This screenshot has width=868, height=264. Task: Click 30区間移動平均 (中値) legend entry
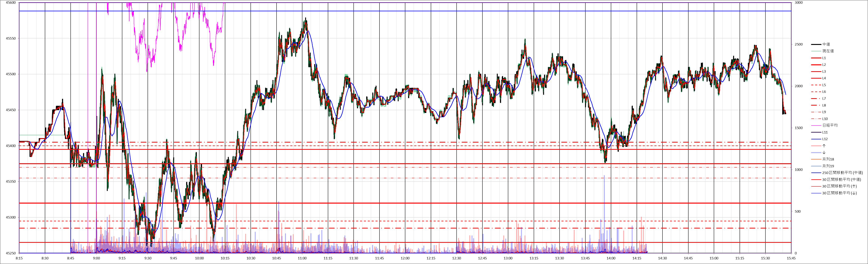tap(841, 180)
